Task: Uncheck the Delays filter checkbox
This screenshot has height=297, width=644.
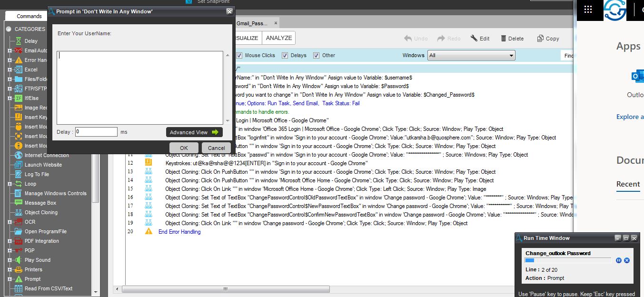Action: tap(285, 55)
